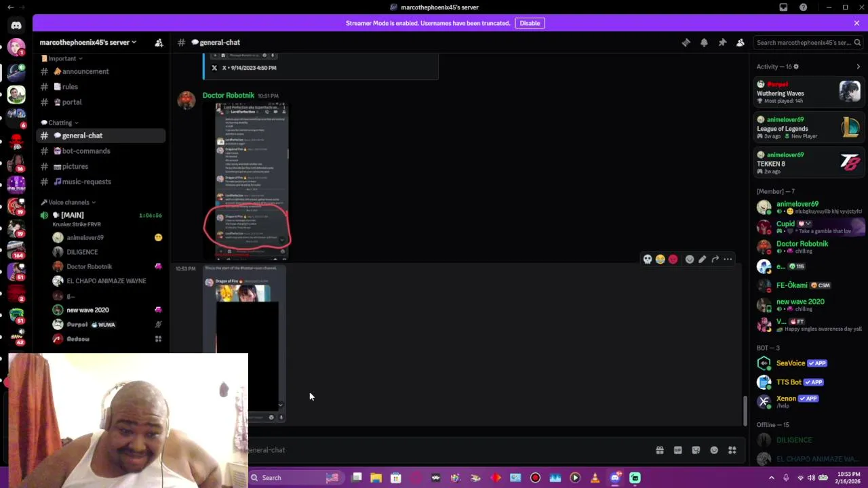Open notification settings bell icon
This screenshot has width=868, height=488.
point(704,42)
